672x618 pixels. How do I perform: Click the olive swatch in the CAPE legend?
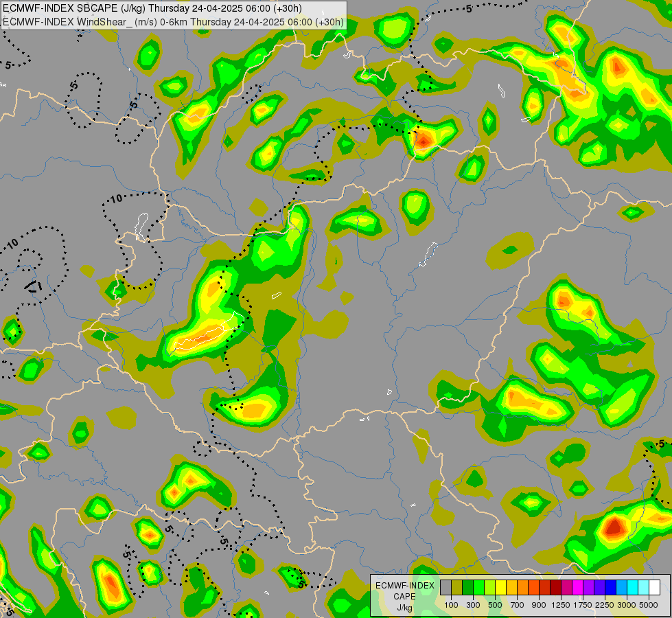pyautogui.click(x=457, y=587)
